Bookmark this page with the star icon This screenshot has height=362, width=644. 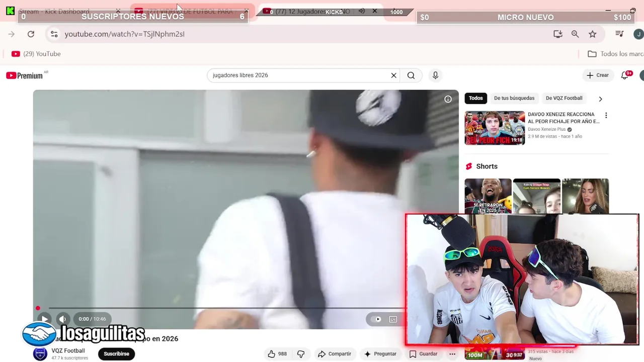click(593, 34)
